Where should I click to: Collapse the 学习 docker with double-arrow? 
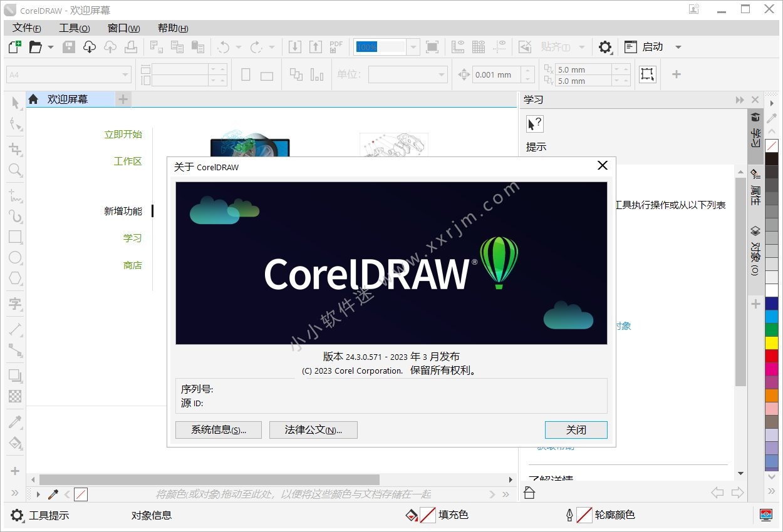740,100
